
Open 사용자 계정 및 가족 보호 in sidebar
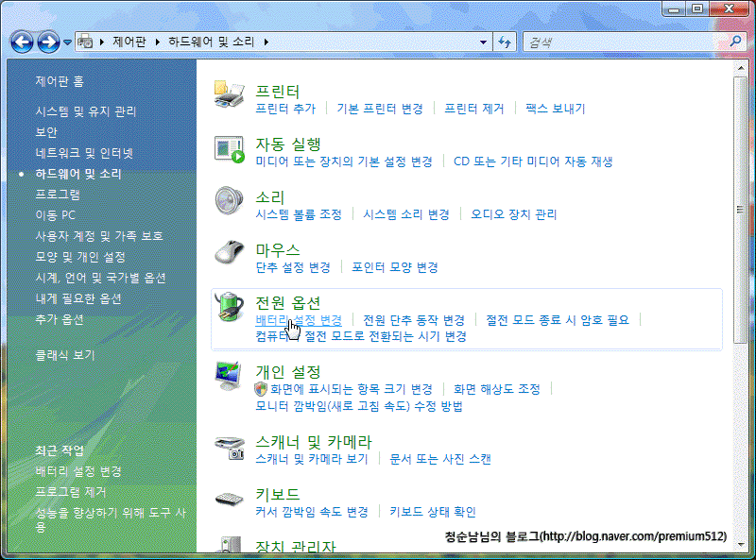[x=99, y=236]
